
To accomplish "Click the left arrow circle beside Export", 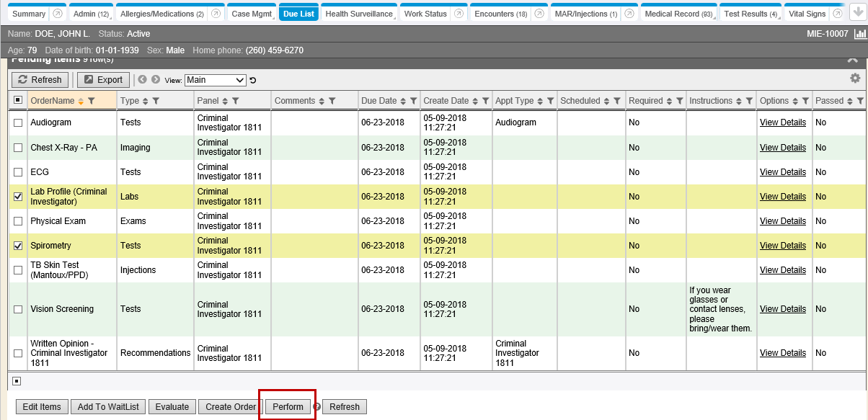I will [x=142, y=80].
